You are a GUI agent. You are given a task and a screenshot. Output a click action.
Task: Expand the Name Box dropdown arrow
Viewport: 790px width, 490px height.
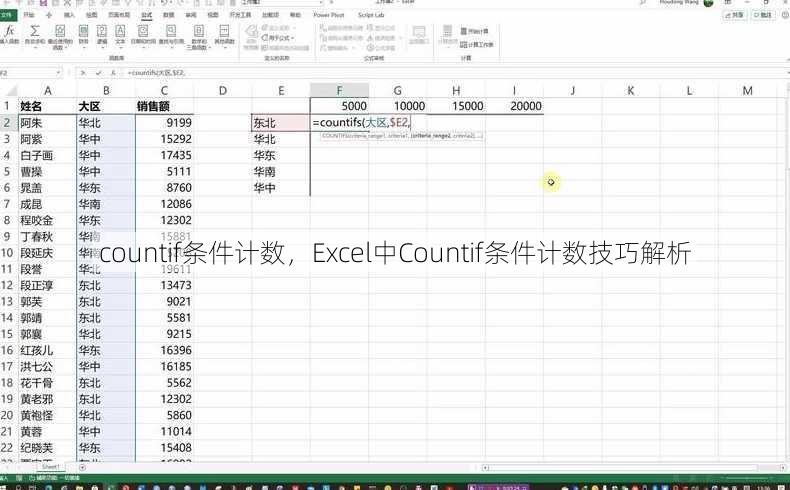[x=59, y=73]
